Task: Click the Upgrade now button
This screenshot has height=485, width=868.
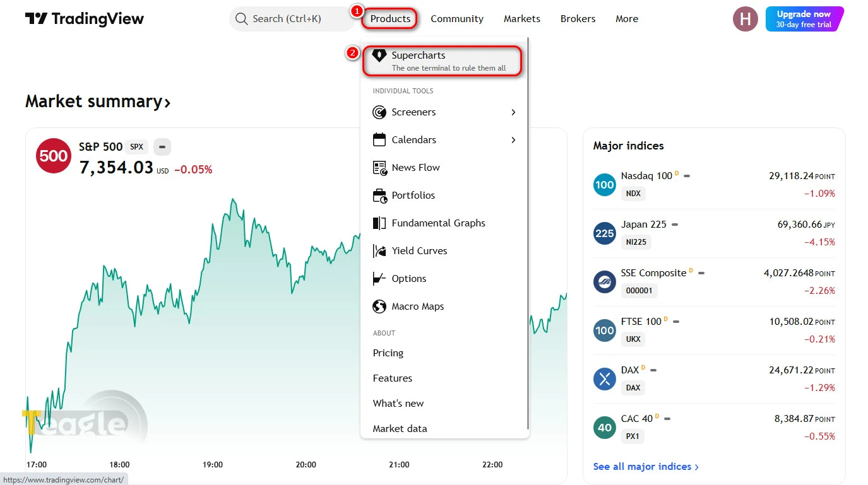Action: (804, 19)
